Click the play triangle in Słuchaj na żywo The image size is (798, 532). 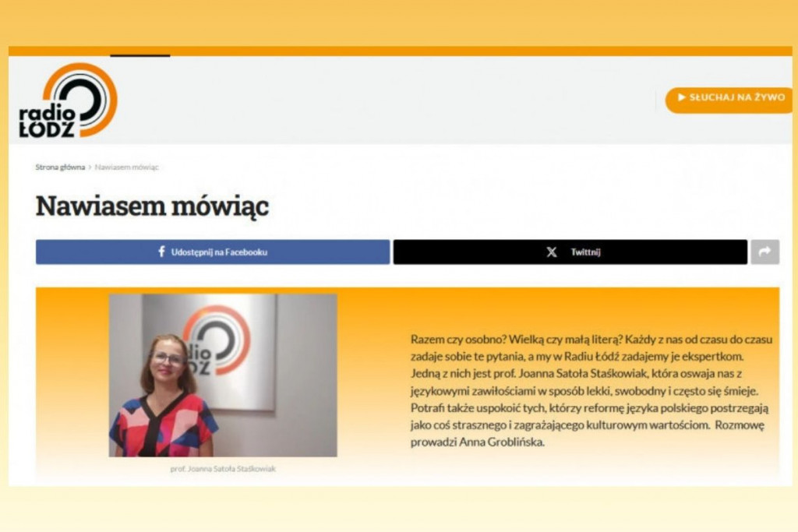coord(682,98)
